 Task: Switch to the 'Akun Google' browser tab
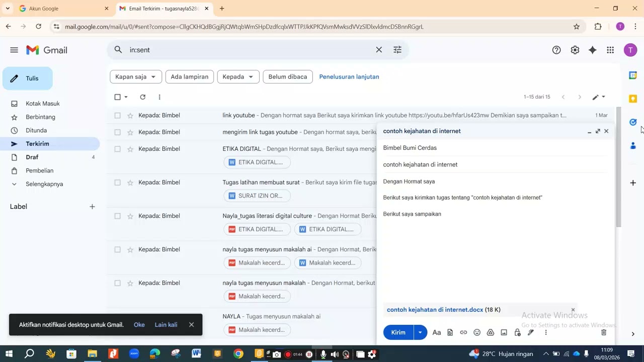tap(63, 9)
